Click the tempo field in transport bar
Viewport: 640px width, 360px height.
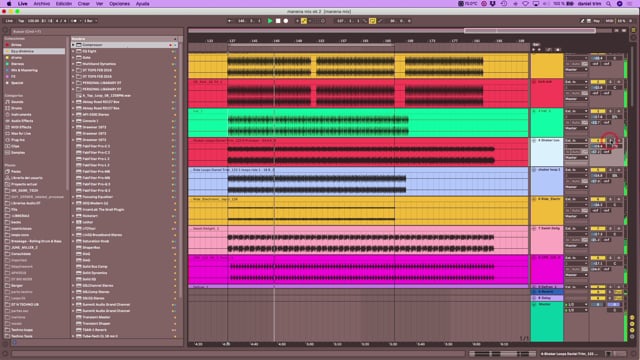tap(33, 21)
